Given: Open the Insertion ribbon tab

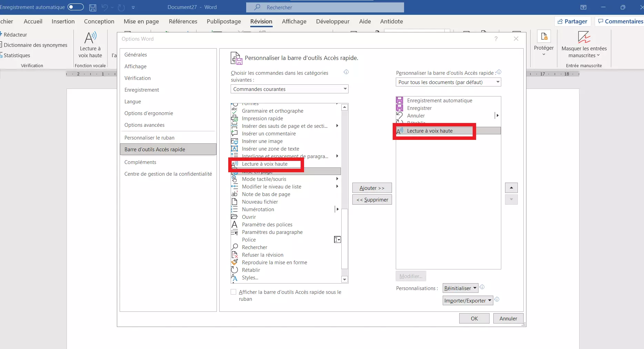Looking at the screenshot, I should [63, 21].
